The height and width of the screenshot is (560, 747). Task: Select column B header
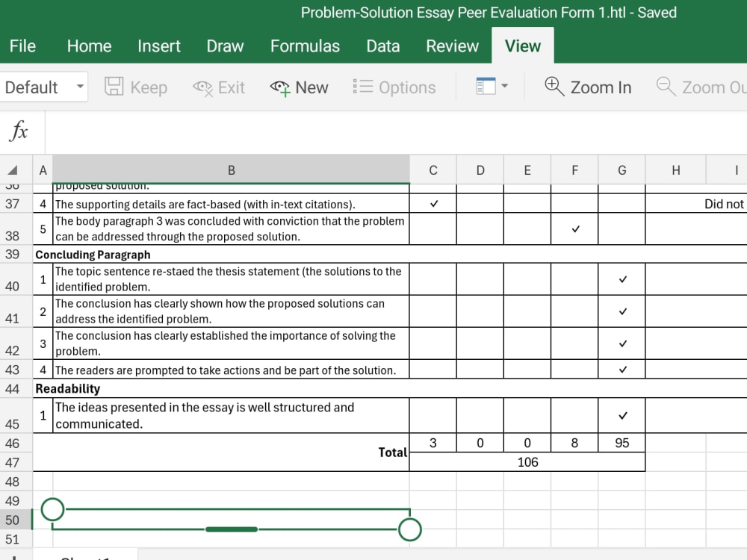click(231, 170)
